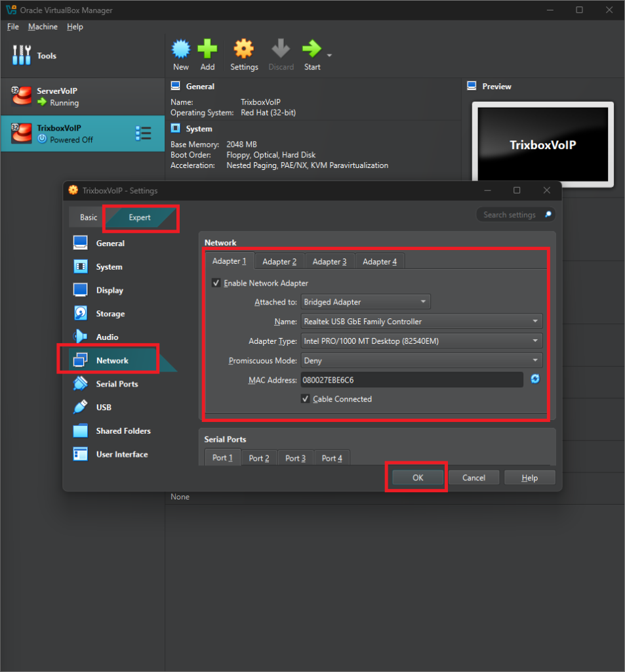
Task: Open the Adapter Type dropdown
Action: coord(422,341)
